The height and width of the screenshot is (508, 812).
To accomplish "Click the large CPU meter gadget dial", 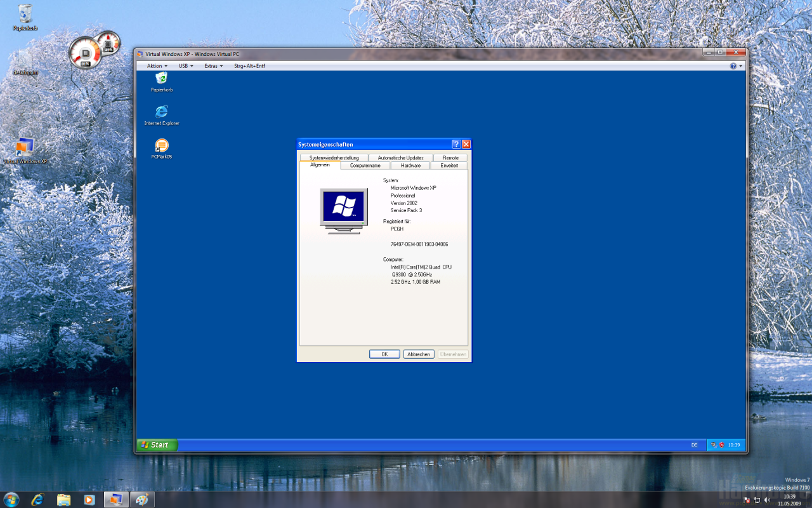I will (84, 53).
